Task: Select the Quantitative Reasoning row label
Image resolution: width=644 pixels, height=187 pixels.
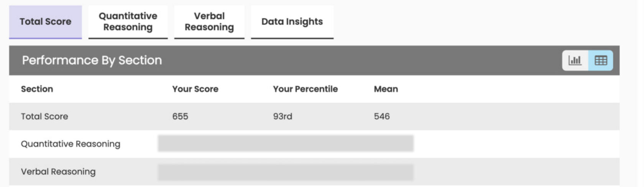Action: pos(71,144)
